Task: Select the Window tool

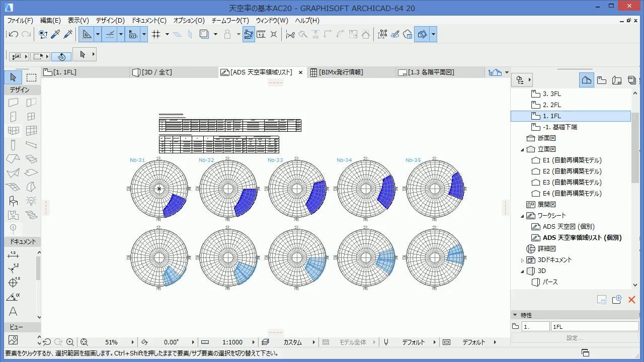Action: tap(31, 117)
